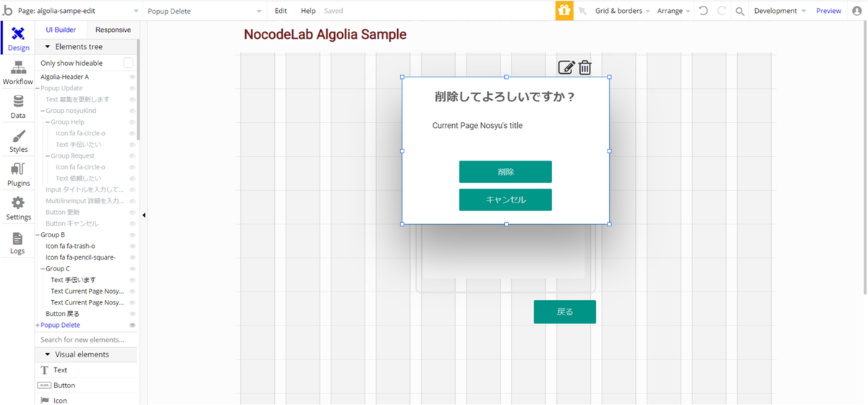This screenshot has width=868, height=405.
Task: Collapse the Popup Update tree node
Action: tap(38, 88)
